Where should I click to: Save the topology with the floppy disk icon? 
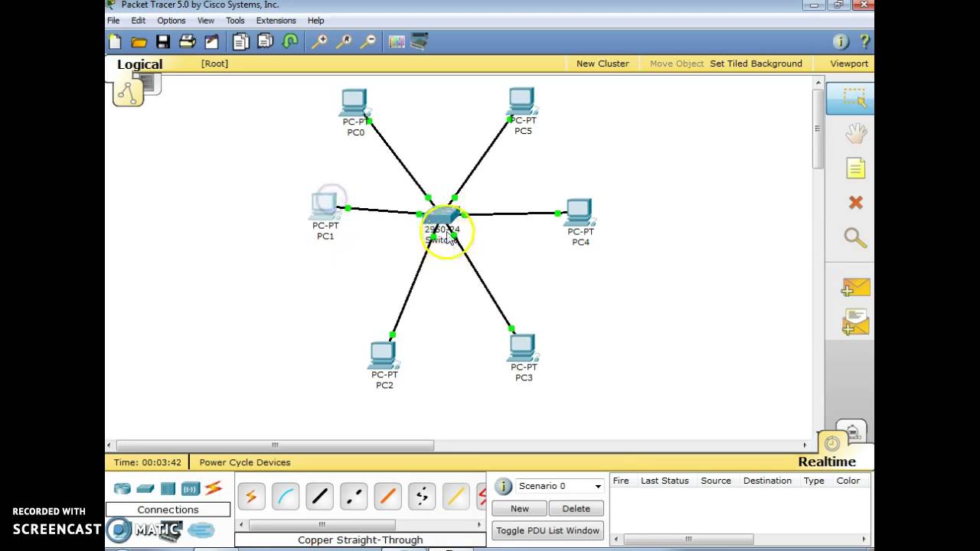pos(163,42)
